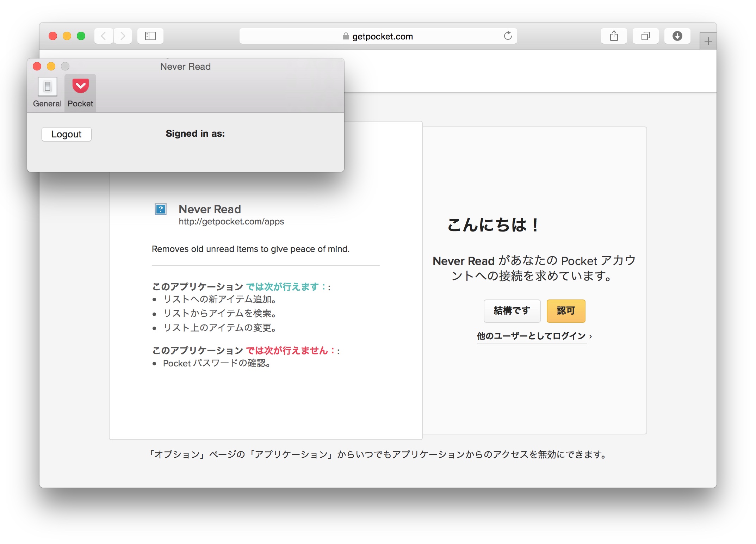Image resolution: width=756 pixels, height=544 pixels.
Task: Add a new tab with plus
Action: click(708, 42)
